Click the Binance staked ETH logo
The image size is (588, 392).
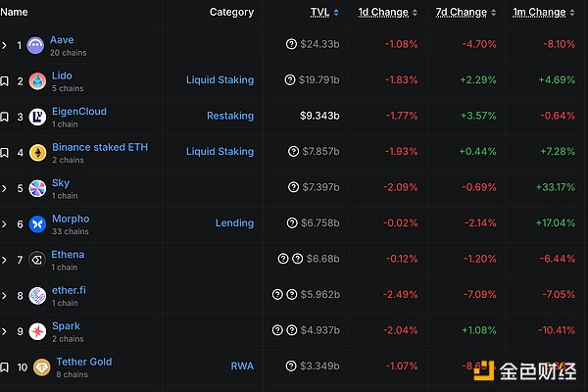37,152
